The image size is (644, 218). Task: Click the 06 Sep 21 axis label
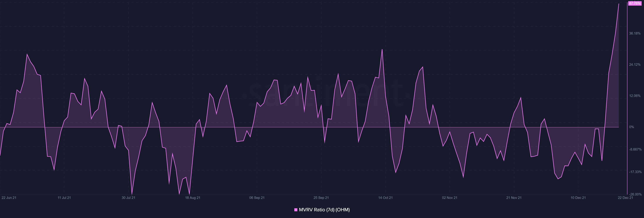click(257, 198)
